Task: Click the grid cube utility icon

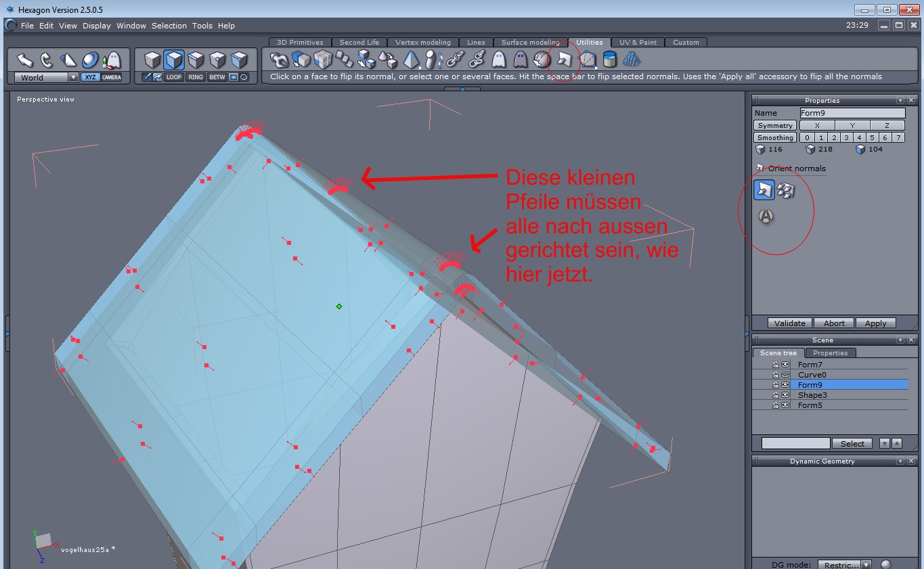Action: click(323, 60)
